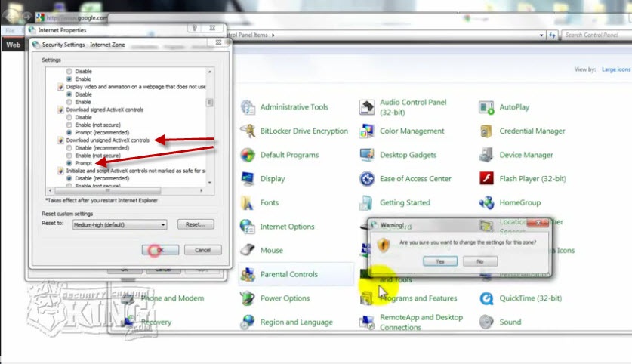Open BitLocker Drive Encryption icon
Image resolution: width=632 pixels, height=364 pixels.
click(248, 131)
